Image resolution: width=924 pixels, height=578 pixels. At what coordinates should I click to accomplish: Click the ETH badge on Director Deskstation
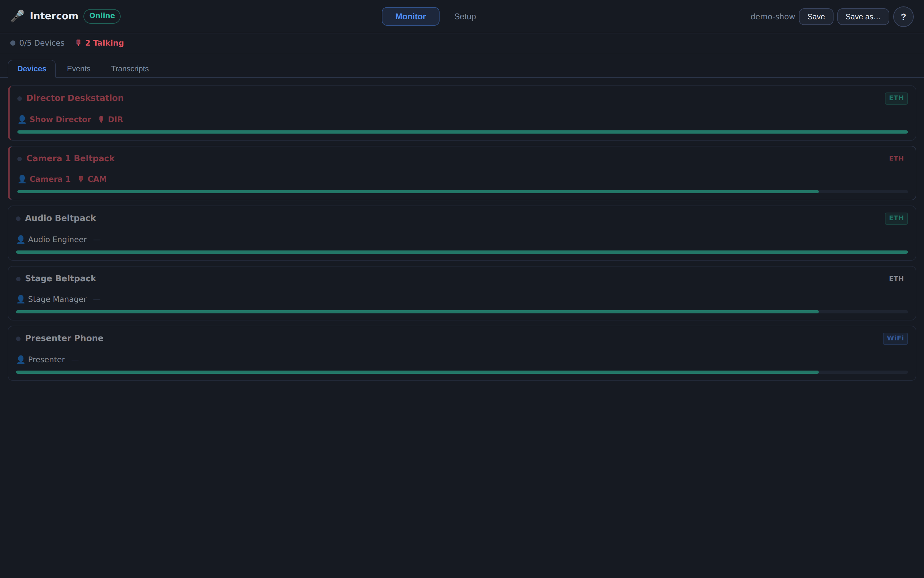pyautogui.click(x=896, y=98)
